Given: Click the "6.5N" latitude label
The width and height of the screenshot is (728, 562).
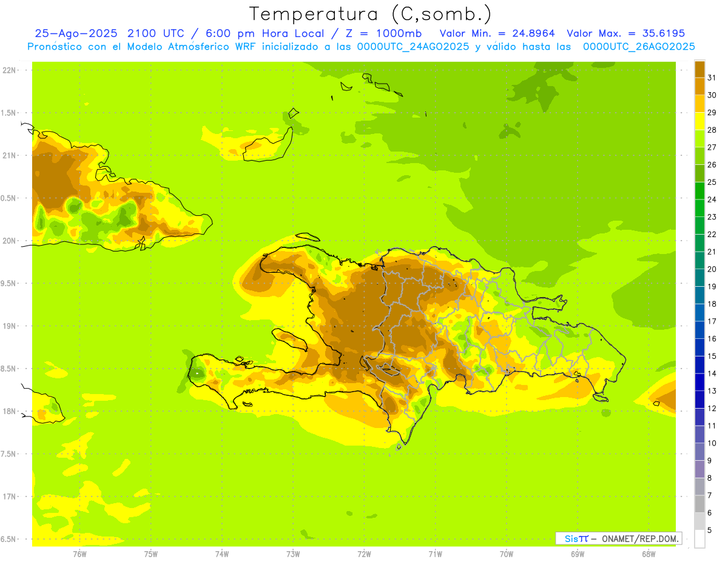Looking at the screenshot, I should click(x=9, y=539).
